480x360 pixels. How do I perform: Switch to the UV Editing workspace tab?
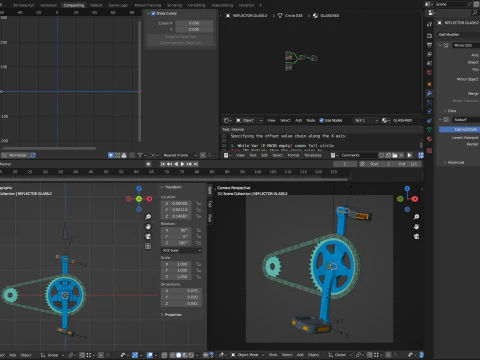tap(197, 5)
